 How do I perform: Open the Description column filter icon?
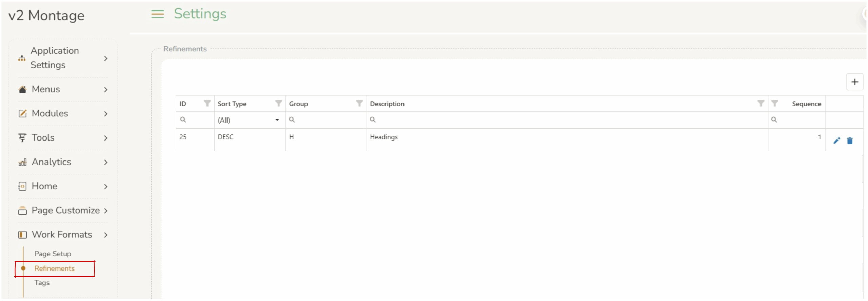[761, 103]
